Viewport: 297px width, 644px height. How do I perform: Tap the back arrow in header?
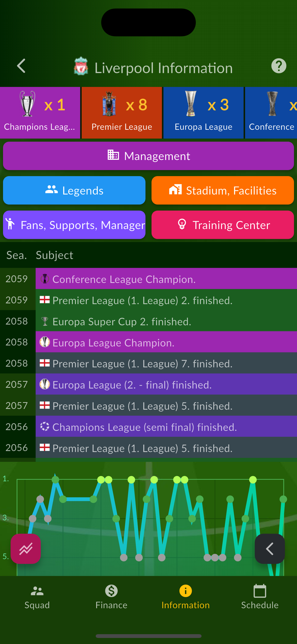click(x=21, y=66)
